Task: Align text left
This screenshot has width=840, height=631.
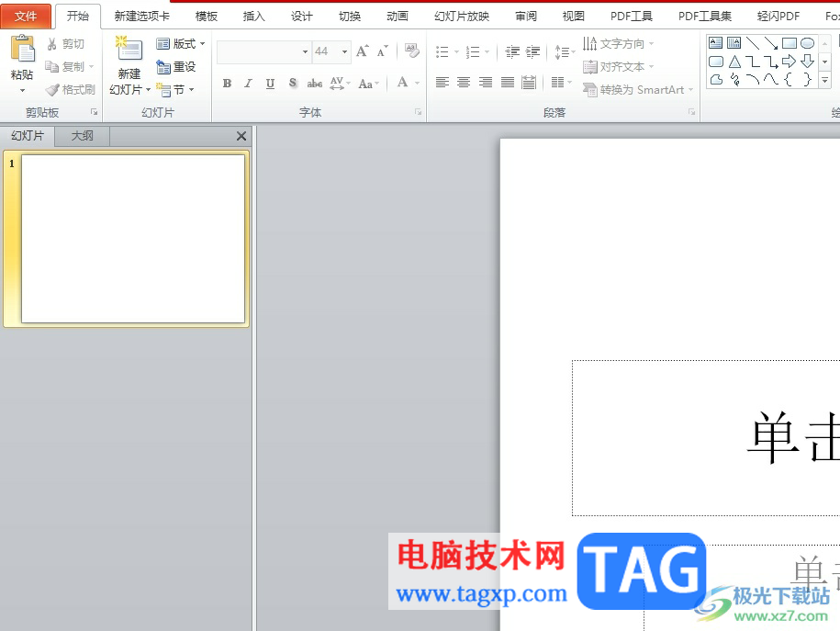Action: click(442, 82)
